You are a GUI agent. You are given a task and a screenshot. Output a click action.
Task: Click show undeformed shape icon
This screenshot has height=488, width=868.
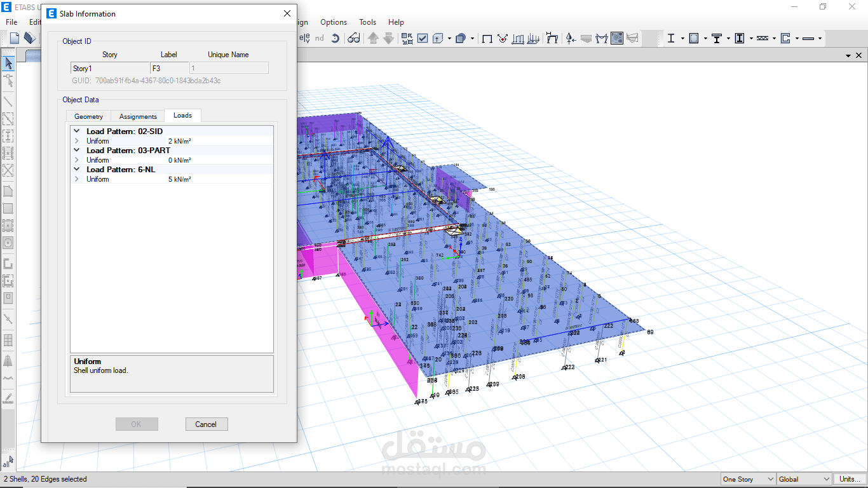(x=487, y=38)
